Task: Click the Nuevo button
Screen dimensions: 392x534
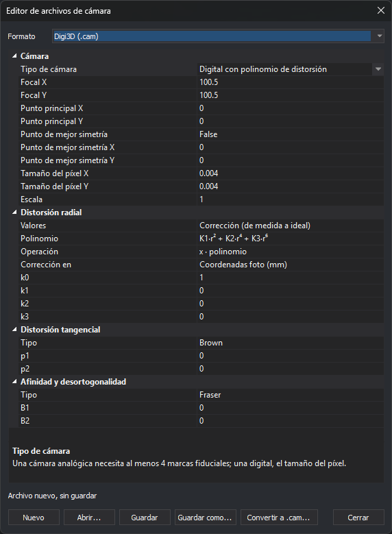Action: pyautogui.click(x=34, y=518)
